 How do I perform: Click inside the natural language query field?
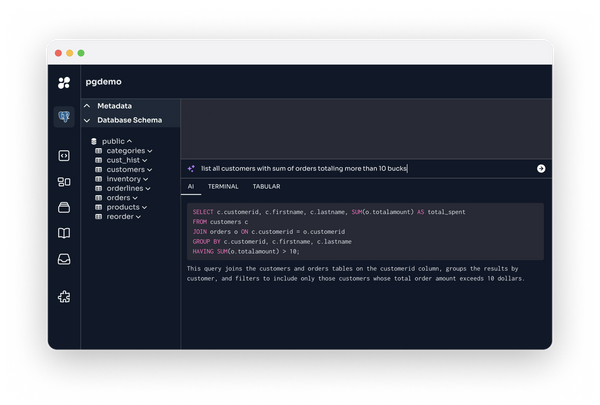click(360, 169)
